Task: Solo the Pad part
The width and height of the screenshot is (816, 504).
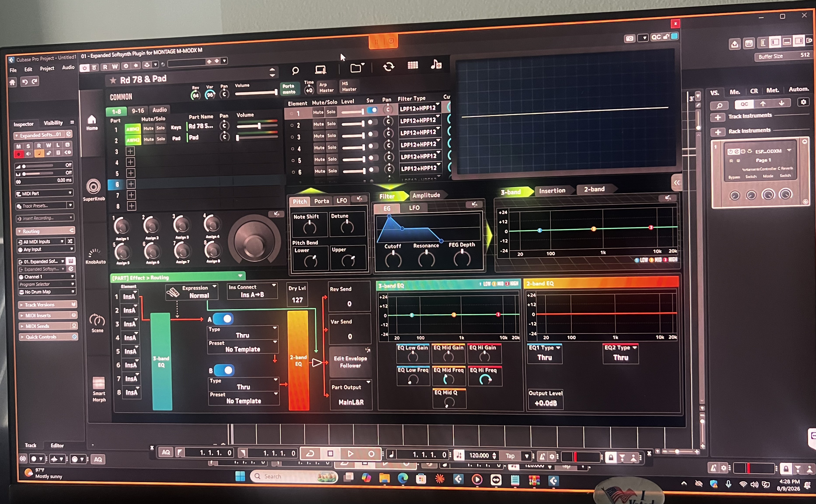Action: [x=161, y=139]
